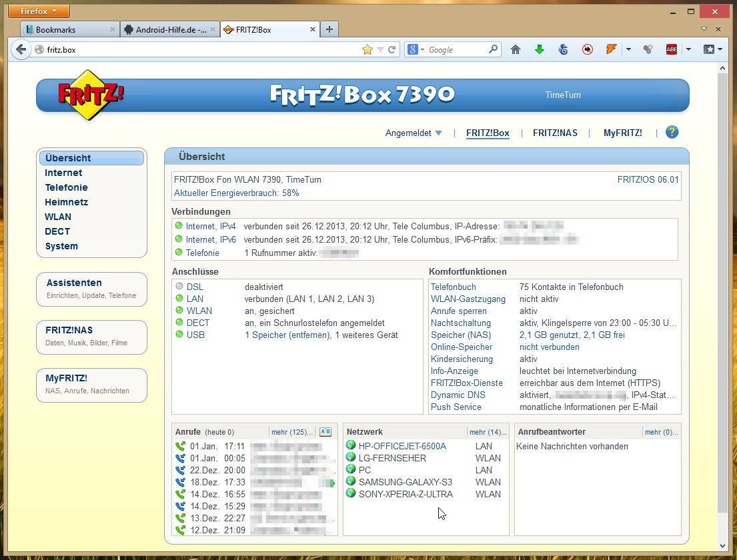Viewport: 737px width, 560px height.
Task: Click mehr (125) in Anrufe
Action: [292, 432]
